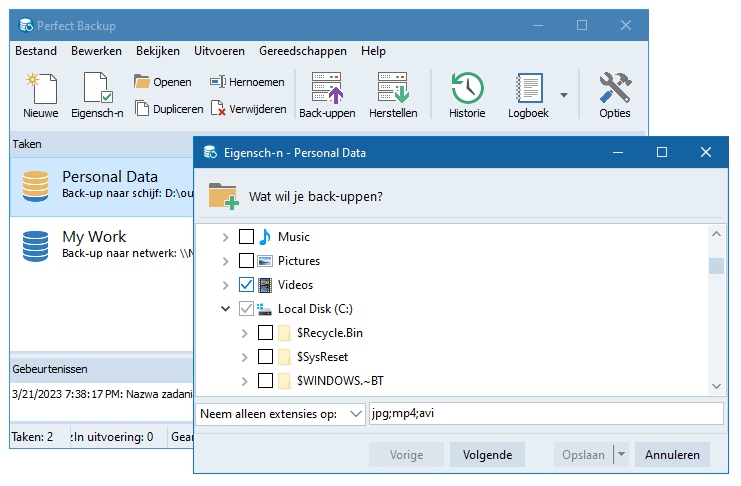The width and height of the screenshot is (741, 486).
Task: Click the $WINDOWS.~BT folder icon
Action: (284, 381)
